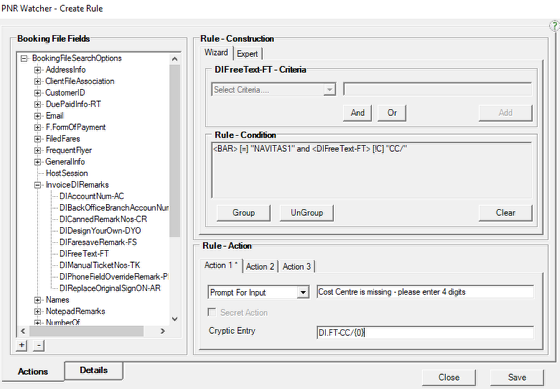Switch to the Expert tab
The width and height of the screenshot is (560, 389).
247,54
